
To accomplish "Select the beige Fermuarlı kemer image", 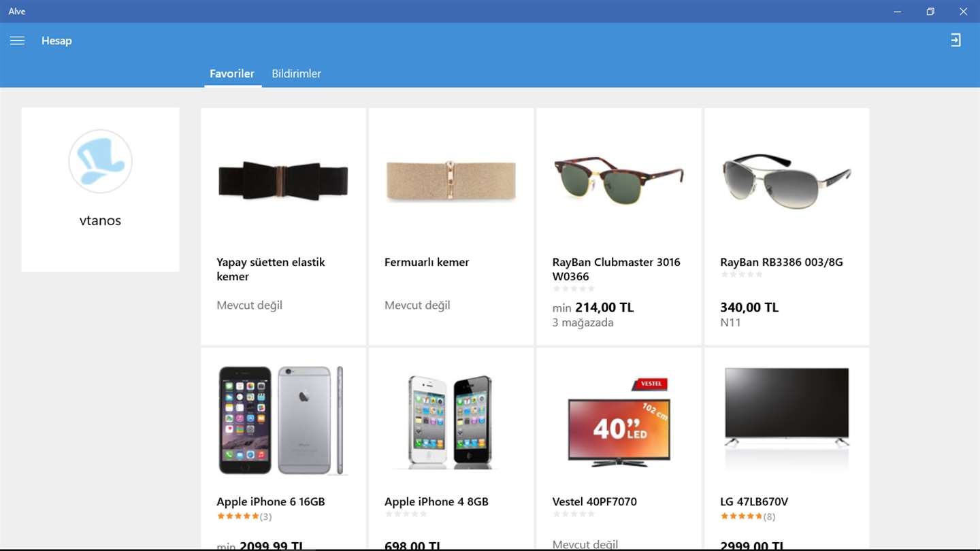I will coord(451,180).
